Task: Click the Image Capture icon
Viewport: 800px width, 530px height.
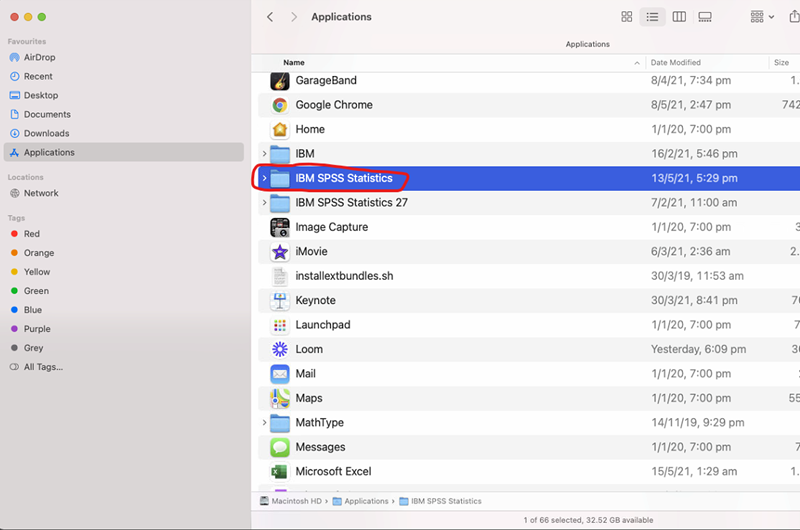Action: coord(280,227)
